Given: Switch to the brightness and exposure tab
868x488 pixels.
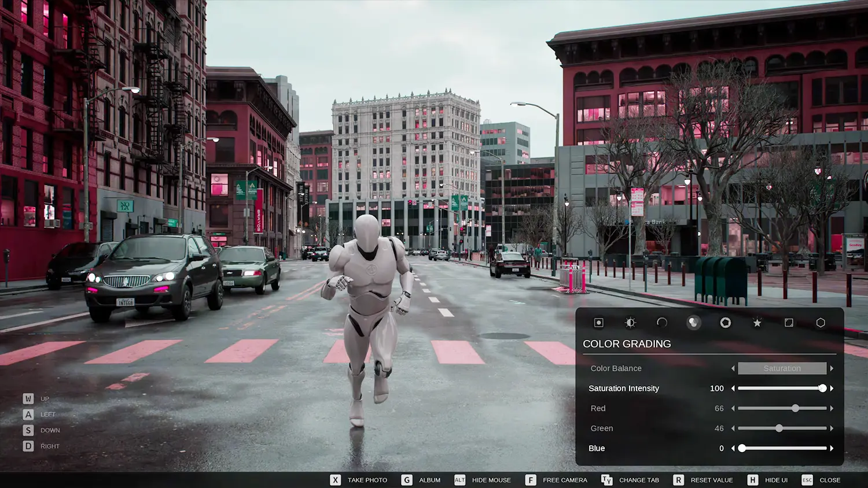Looking at the screenshot, I should coord(630,323).
